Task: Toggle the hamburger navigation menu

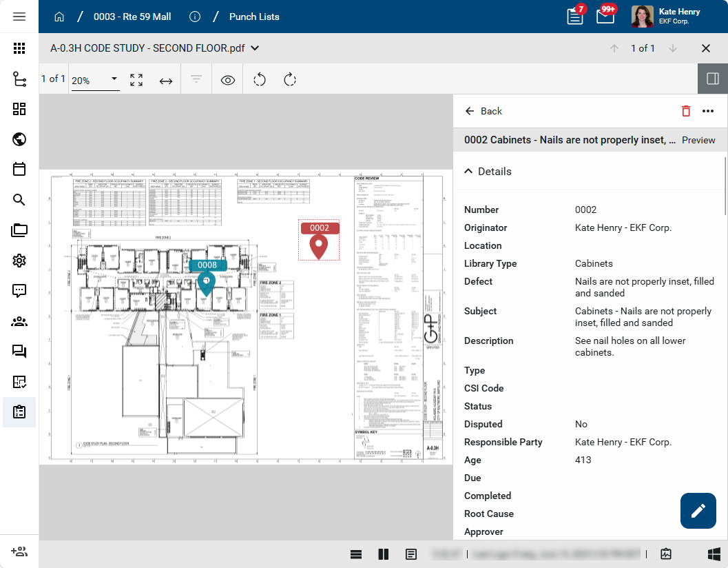Action: tap(19, 17)
